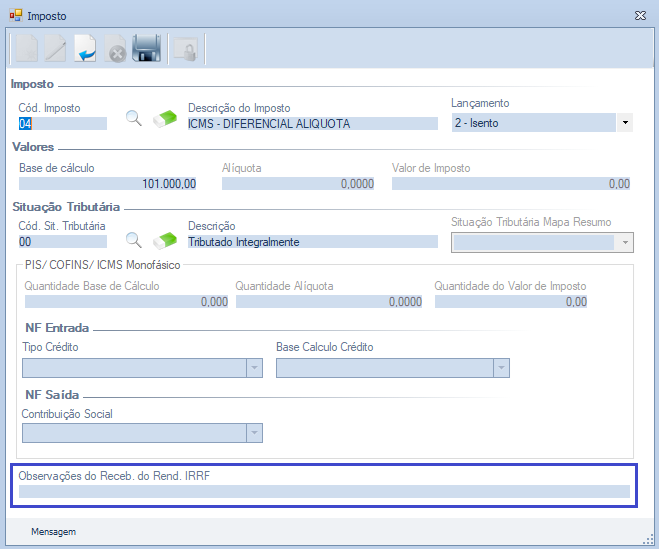Screen dimensions: 659x549
Task: Click the Cód. Imposto field with 04
Action: pyautogui.click(x=63, y=124)
